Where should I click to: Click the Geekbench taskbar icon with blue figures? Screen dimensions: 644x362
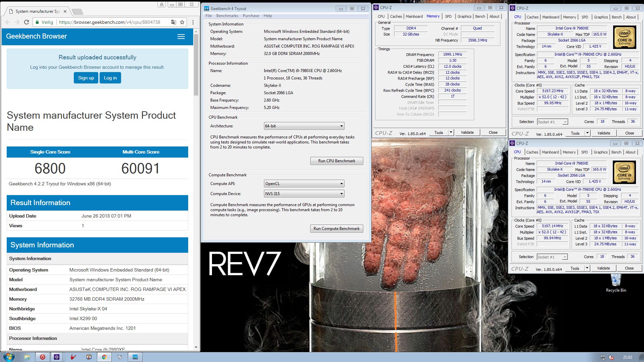click(x=135, y=357)
